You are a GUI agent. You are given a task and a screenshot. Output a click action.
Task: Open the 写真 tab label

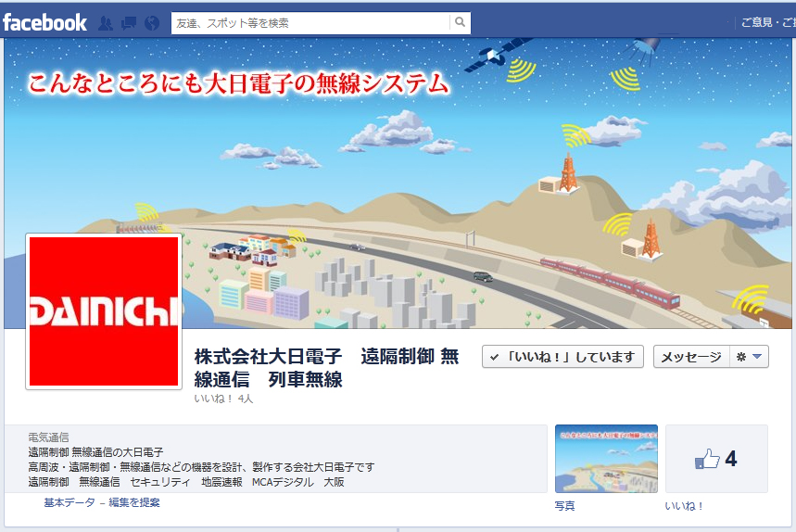pyautogui.click(x=565, y=506)
